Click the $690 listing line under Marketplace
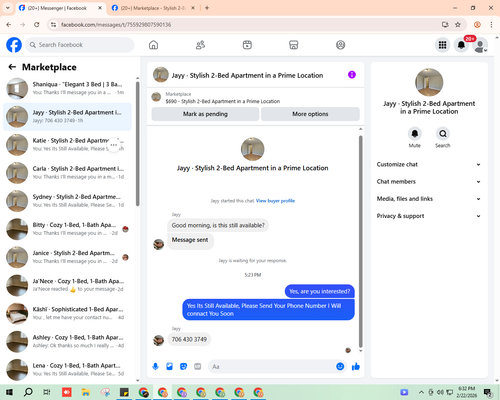This screenshot has height=400, width=500. 223,101
